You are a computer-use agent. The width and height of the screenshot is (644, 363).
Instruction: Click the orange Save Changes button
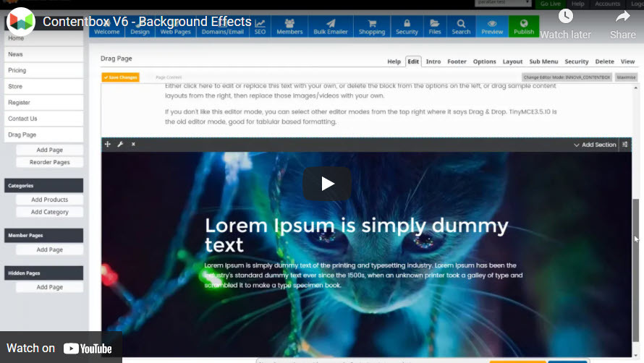pyautogui.click(x=121, y=77)
